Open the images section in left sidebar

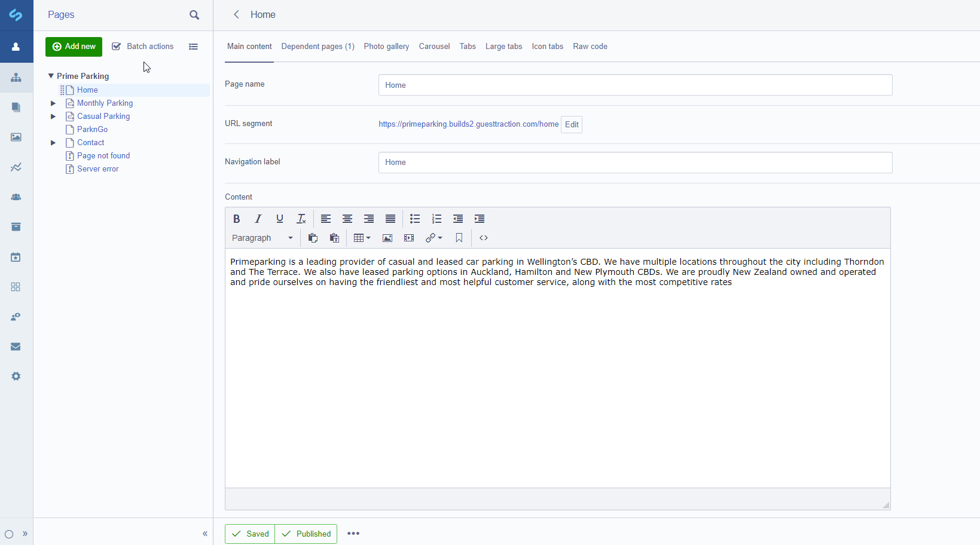16,137
